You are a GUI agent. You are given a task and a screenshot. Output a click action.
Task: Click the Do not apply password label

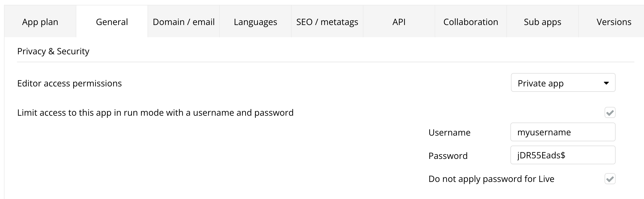tap(491, 179)
